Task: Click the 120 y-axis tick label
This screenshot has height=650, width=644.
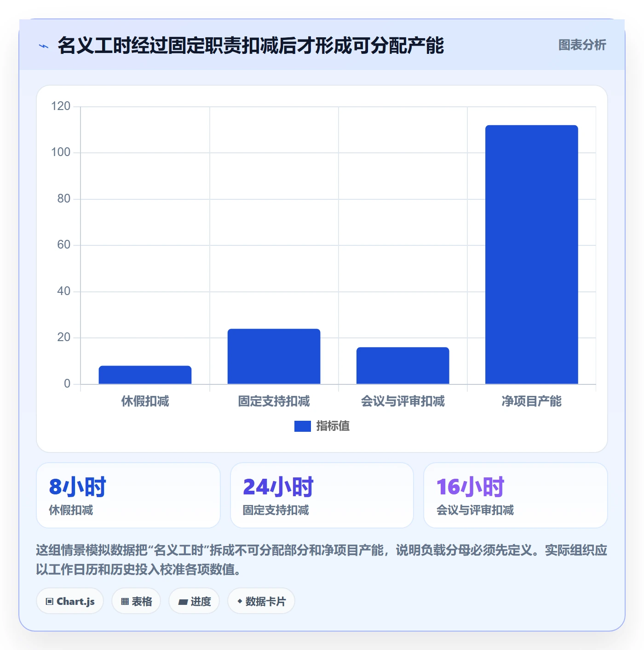Action: pos(61,106)
